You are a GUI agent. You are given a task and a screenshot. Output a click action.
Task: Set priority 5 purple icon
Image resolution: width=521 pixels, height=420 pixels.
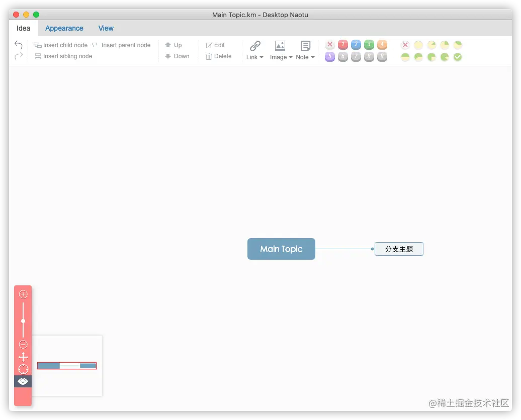tap(329, 56)
